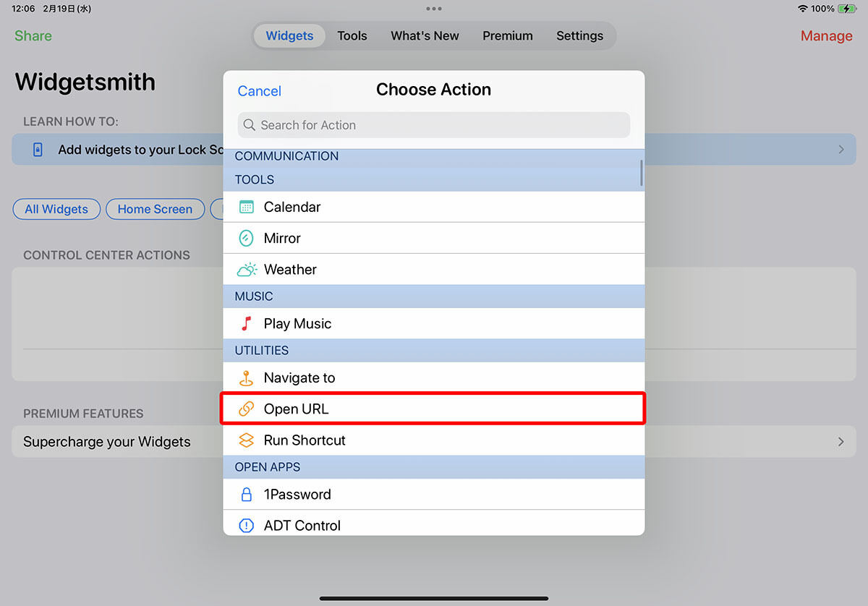Focus the Search for Action field
The image size is (868, 606).
(434, 125)
